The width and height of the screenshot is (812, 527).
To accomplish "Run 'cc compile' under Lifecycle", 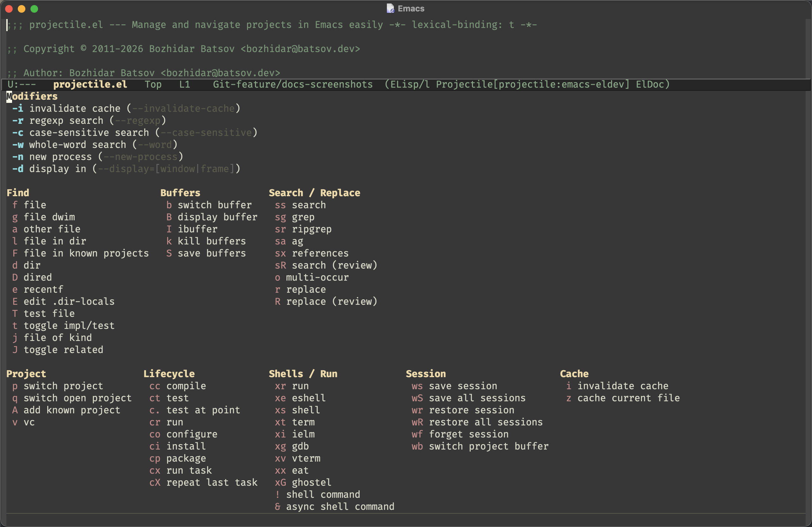I will 178,386.
